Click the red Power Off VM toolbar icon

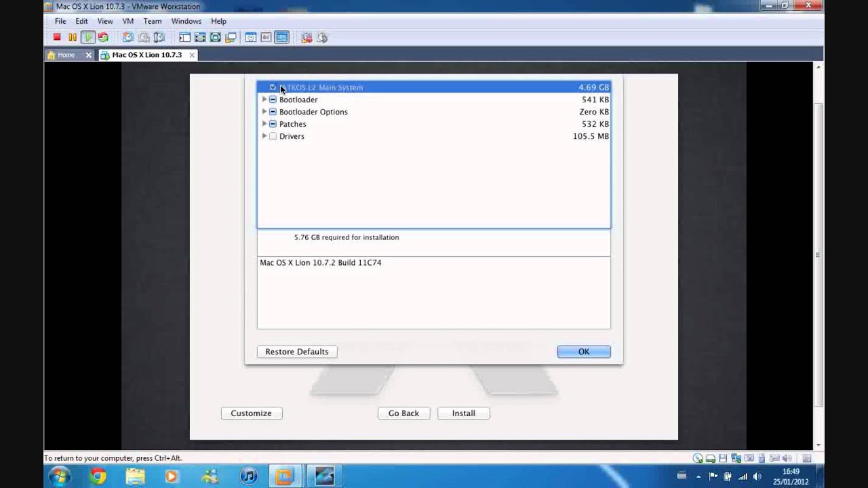point(57,37)
